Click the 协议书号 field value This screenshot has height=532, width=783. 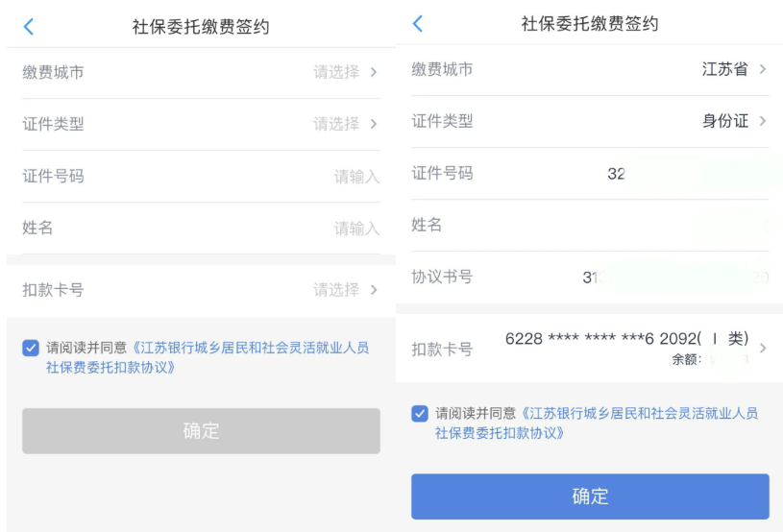point(673,278)
